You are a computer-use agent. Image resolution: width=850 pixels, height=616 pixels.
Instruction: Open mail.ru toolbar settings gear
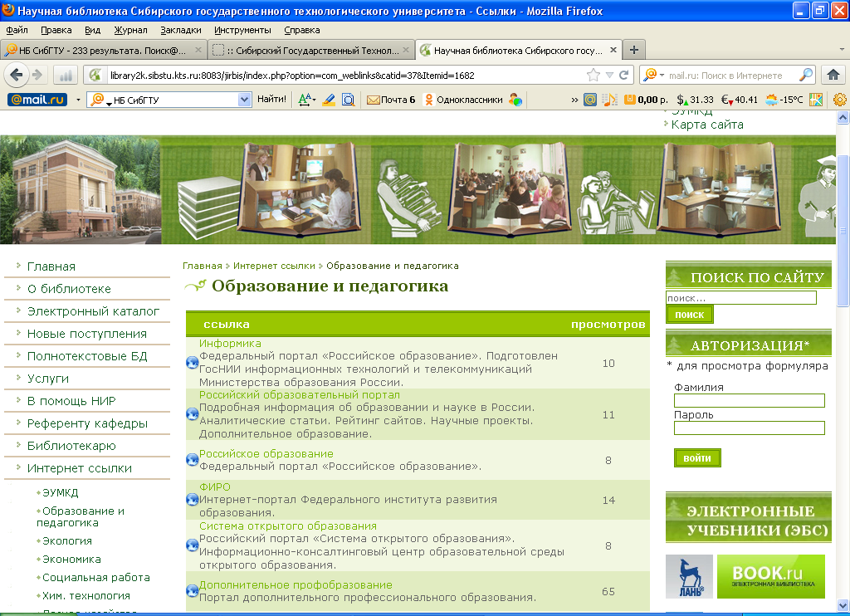click(840, 100)
